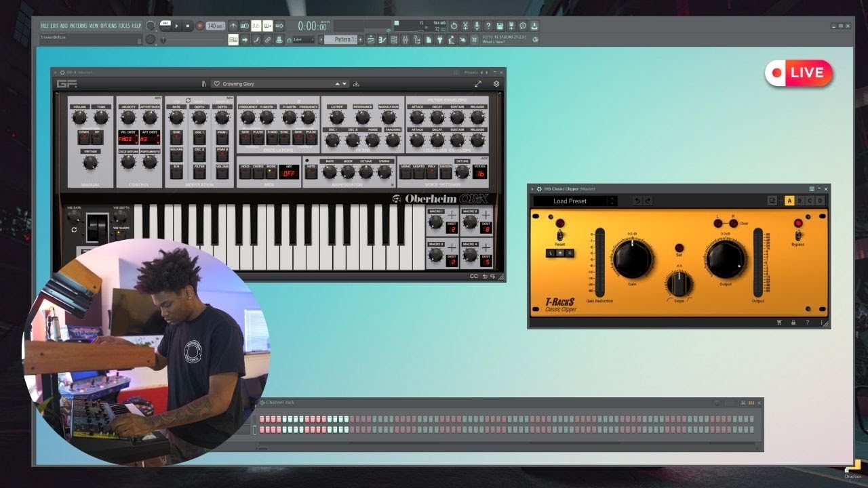
Task: Toggle the SINE LFO waveform button
Action: [176, 137]
